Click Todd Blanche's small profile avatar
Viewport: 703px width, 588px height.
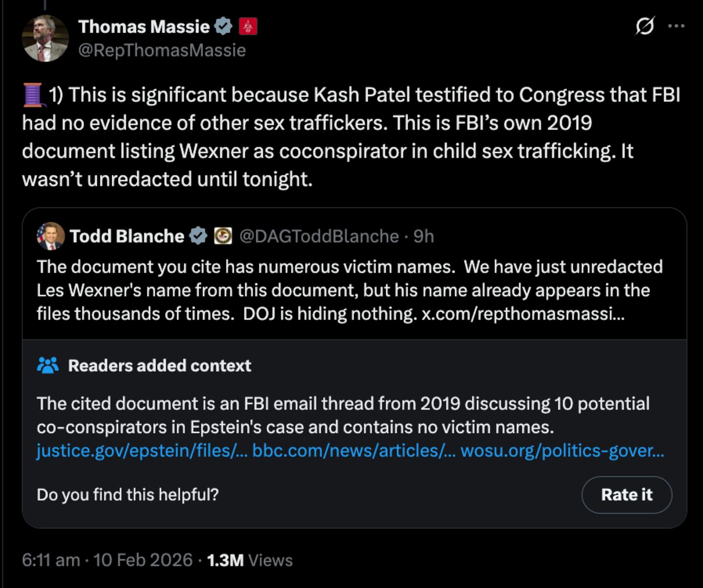50,236
